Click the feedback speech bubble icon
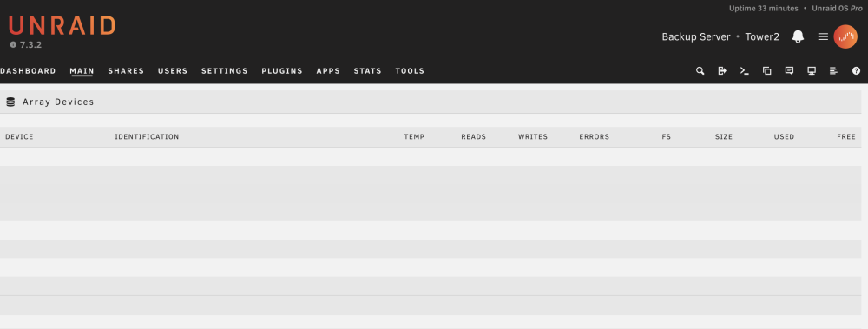 (x=789, y=71)
